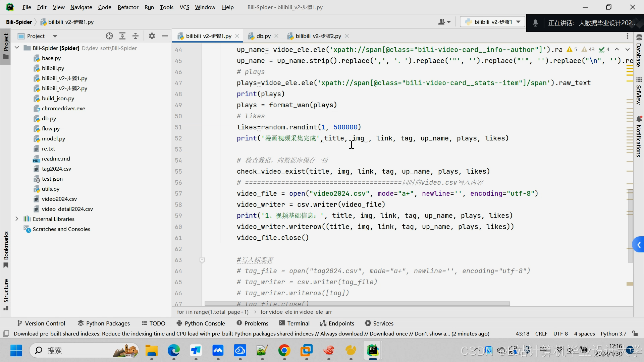Collapse the Bili-Spider project root
644x362 pixels.
pyautogui.click(x=17, y=48)
